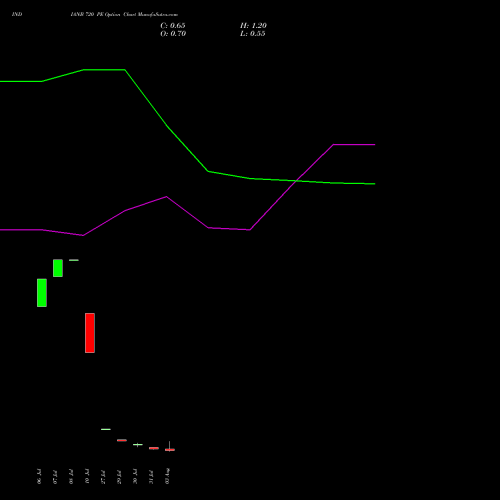Click the high value H: 1.20
Viewport: 500px width, 500px height.
pyautogui.click(x=253, y=26)
